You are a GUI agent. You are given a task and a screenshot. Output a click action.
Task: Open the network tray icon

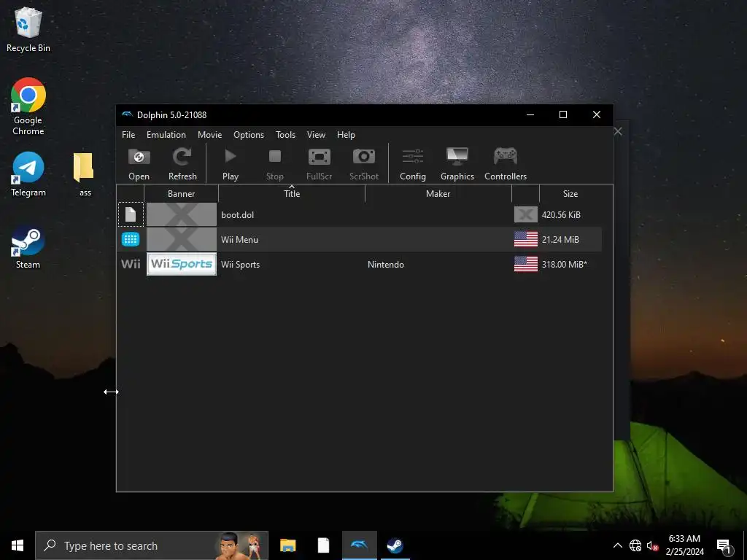coord(635,545)
